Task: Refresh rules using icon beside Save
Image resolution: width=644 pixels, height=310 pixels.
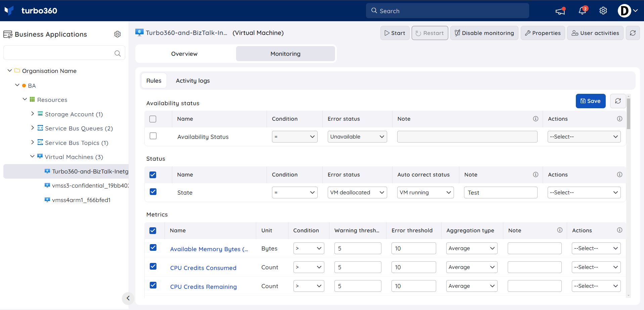Action: pos(618,101)
